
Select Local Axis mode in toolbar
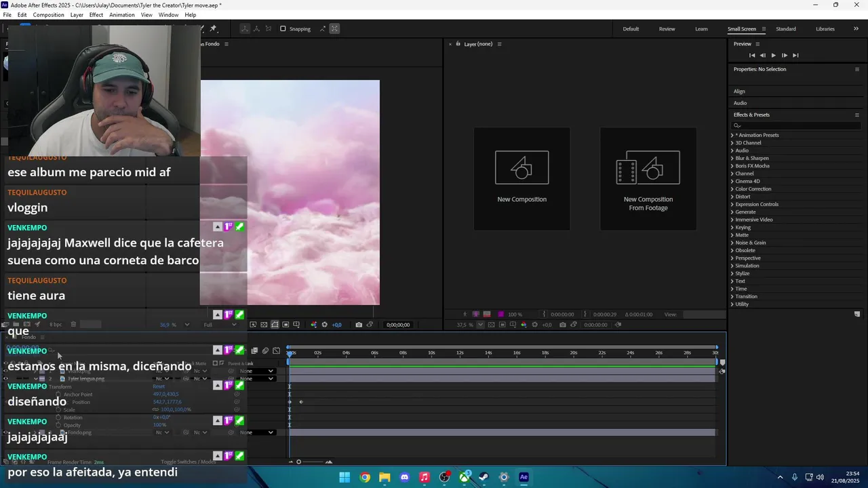[x=245, y=28]
